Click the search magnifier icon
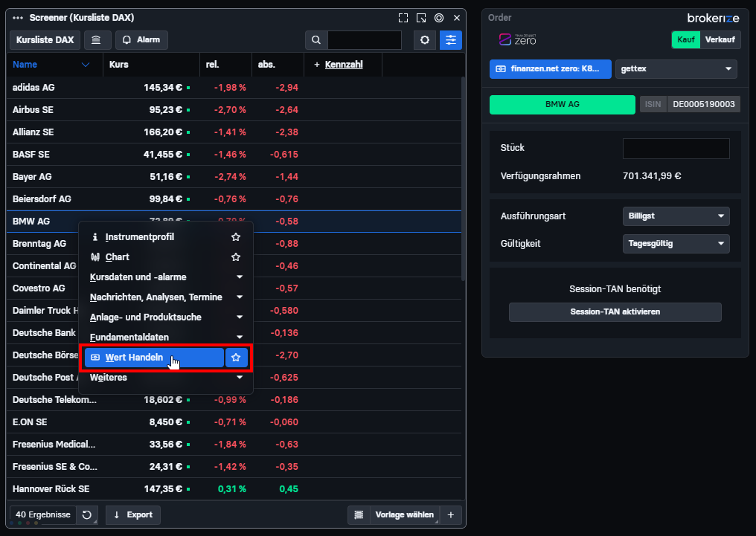Image resolution: width=756 pixels, height=536 pixels. (x=316, y=40)
